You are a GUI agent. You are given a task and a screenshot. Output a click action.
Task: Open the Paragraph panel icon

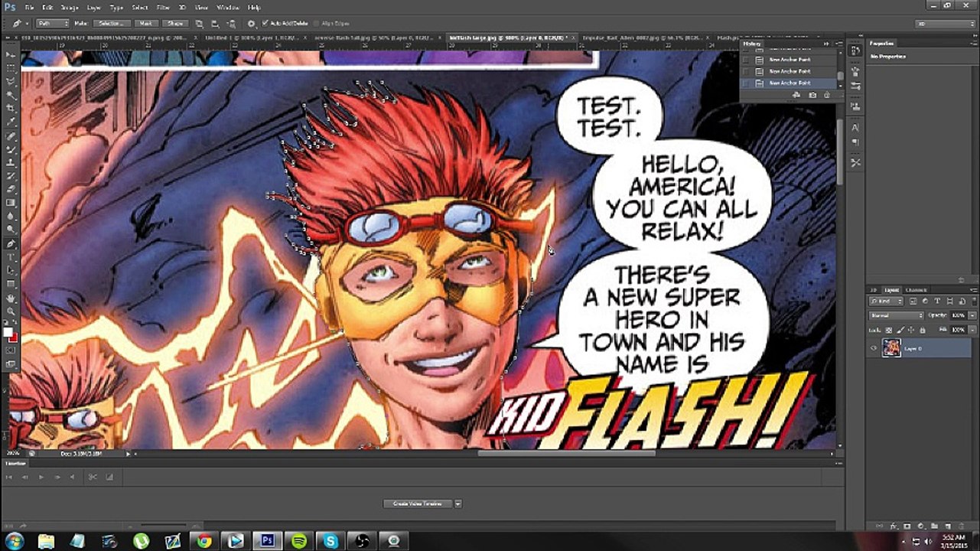pos(855,142)
